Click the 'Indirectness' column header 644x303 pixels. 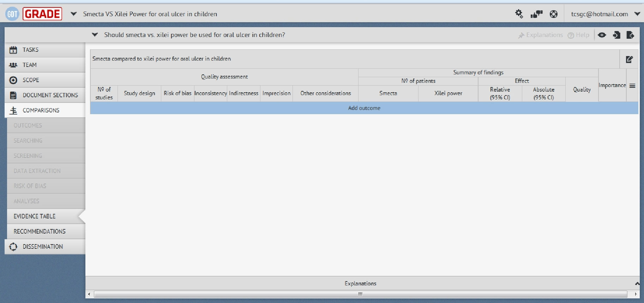click(x=243, y=93)
